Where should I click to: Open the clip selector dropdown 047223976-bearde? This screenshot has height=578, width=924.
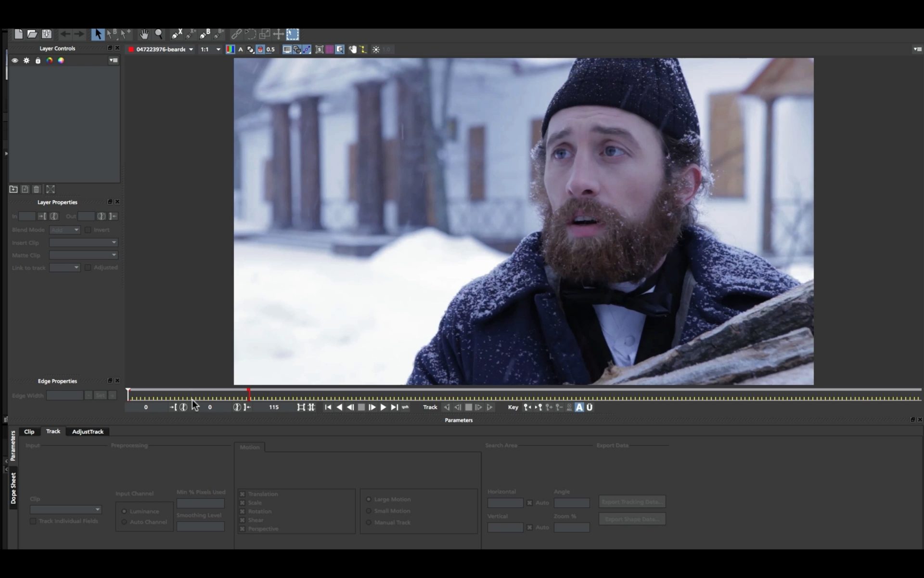coord(161,49)
